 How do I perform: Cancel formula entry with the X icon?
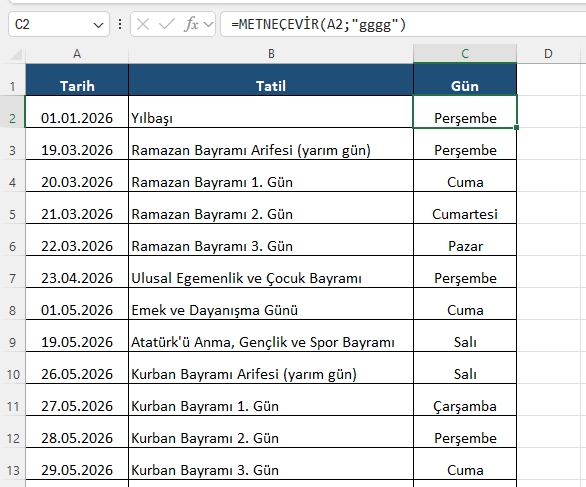point(143,25)
